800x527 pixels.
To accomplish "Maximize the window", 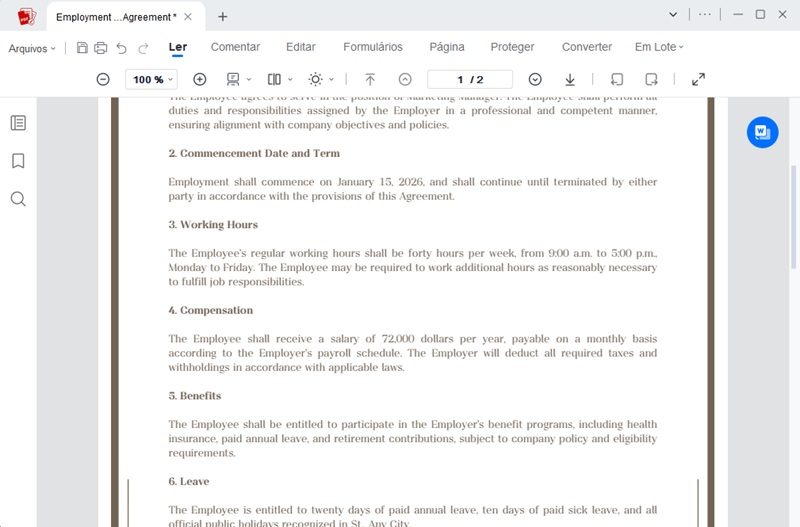I will click(x=760, y=14).
